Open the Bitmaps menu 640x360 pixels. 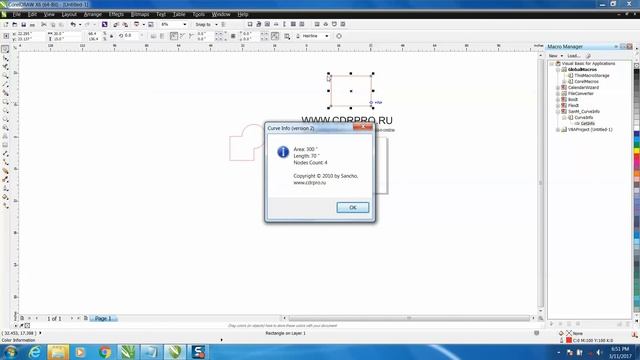[x=140, y=14]
